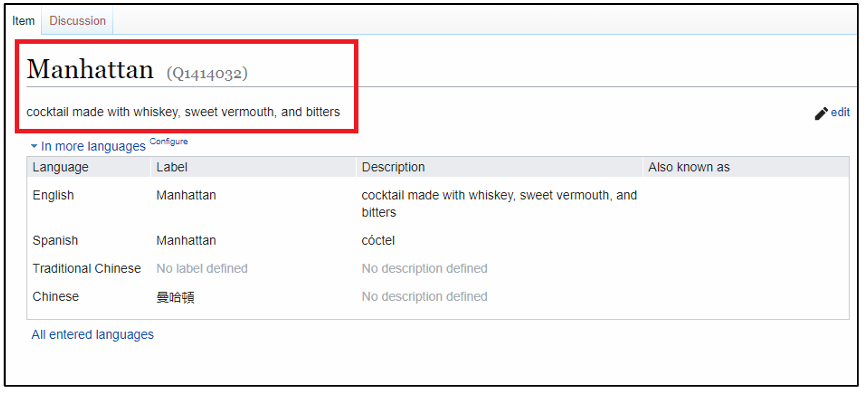Click the Manhattan page title
The width and height of the screenshot is (866, 393).
pos(90,70)
